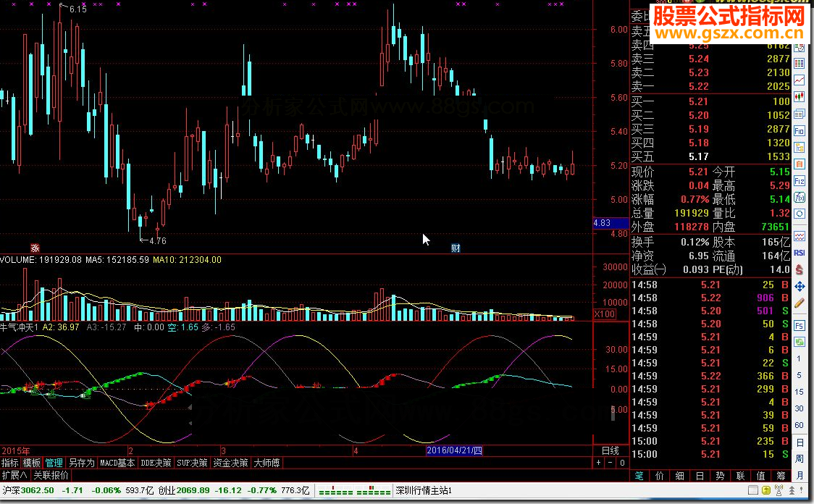Switch to 资金决策 template

[230, 463]
